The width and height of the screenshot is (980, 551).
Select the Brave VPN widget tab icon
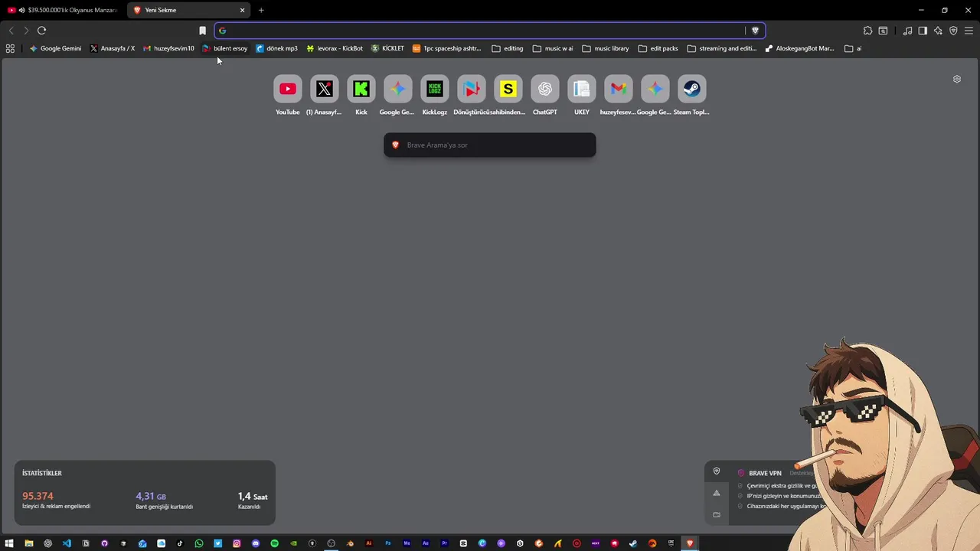point(717,471)
